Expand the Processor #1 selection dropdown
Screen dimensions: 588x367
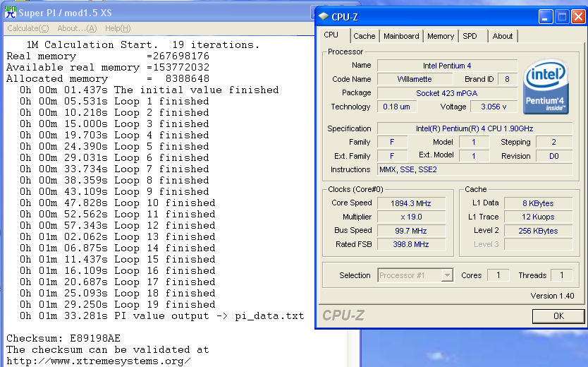446,275
